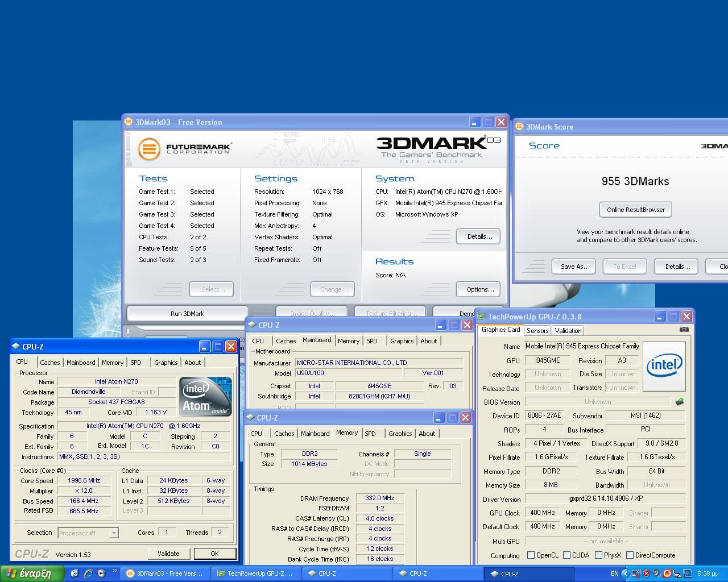This screenshot has height=582, width=728.
Task: Open About tab in CPU-Z CPU window
Action: [x=192, y=363]
